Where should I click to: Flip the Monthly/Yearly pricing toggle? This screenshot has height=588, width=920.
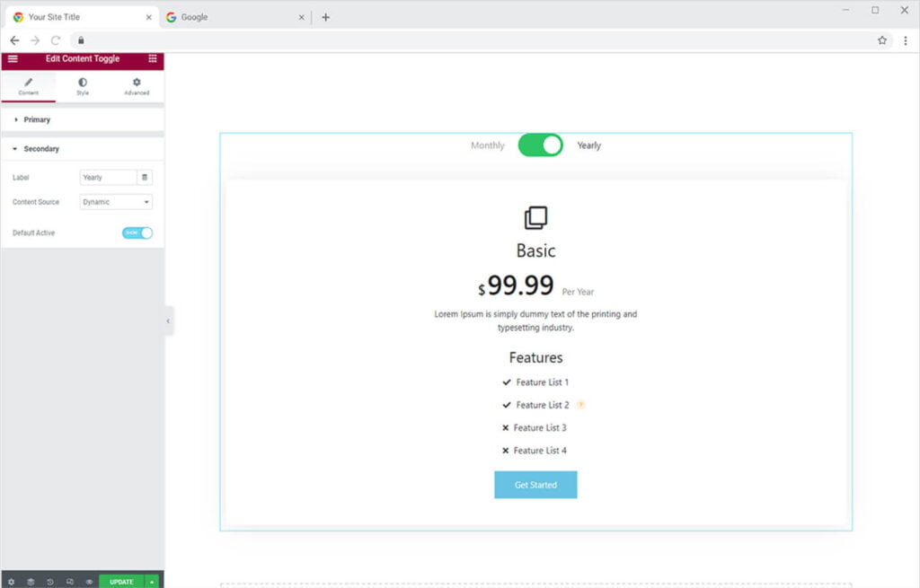(x=540, y=145)
